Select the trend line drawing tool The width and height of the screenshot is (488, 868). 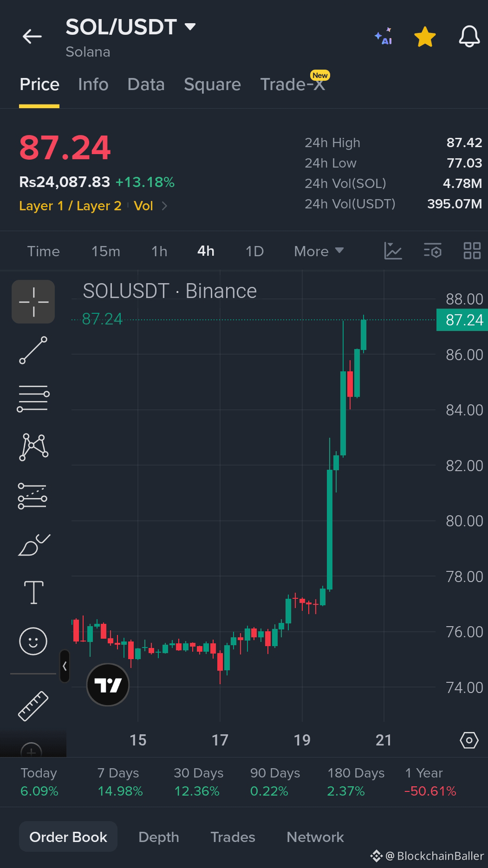[x=33, y=350]
